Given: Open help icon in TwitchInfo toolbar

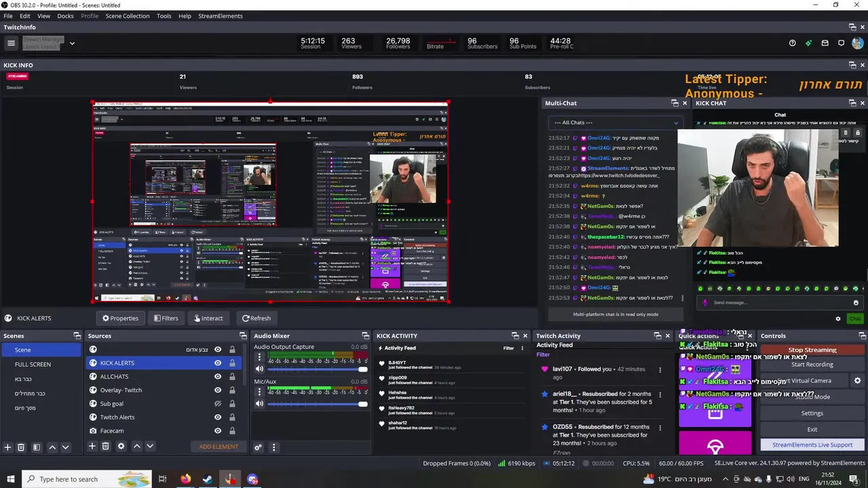Looking at the screenshot, I should (792, 43).
